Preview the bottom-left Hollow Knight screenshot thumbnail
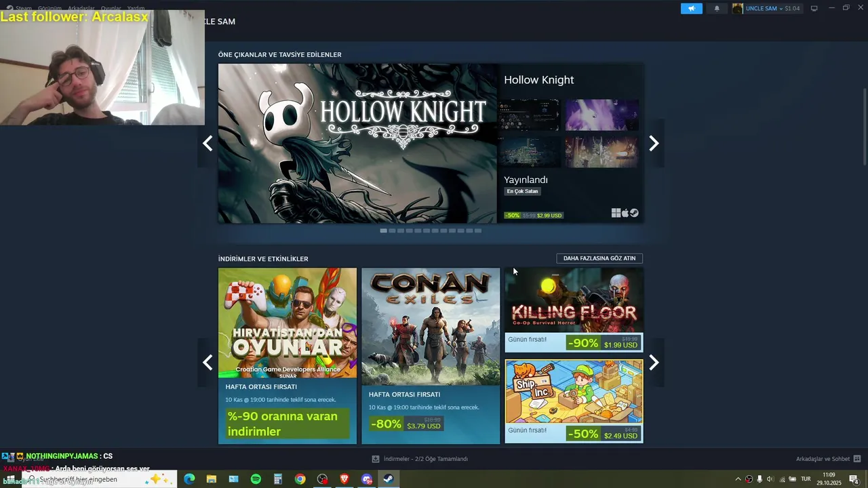Image resolution: width=868 pixels, height=488 pixels. (529, 152)
